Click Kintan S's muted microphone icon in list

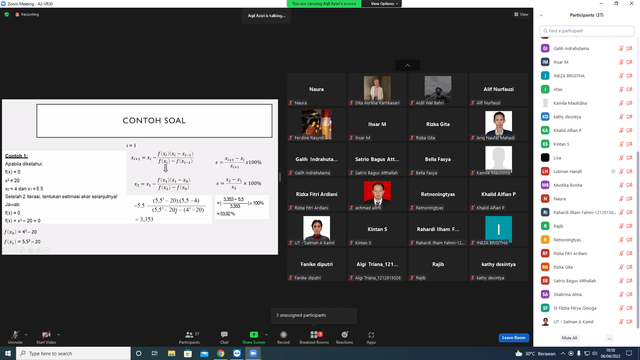[621, 144]
